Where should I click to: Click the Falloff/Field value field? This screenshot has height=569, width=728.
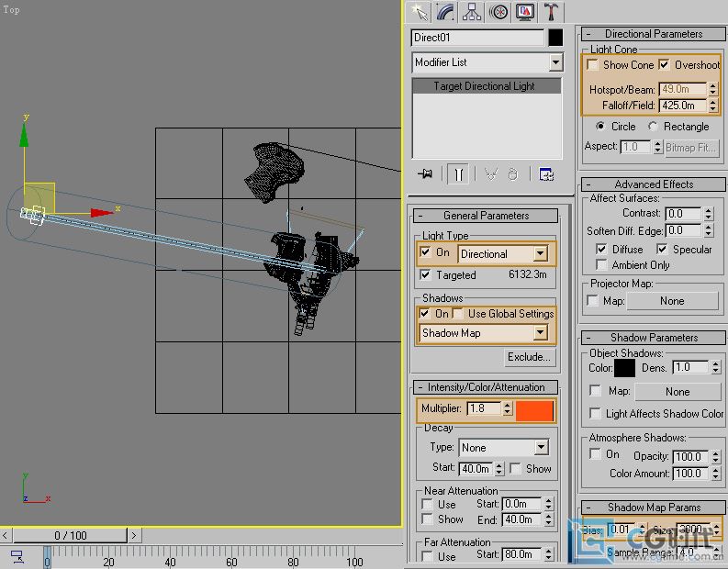(683, 106)
